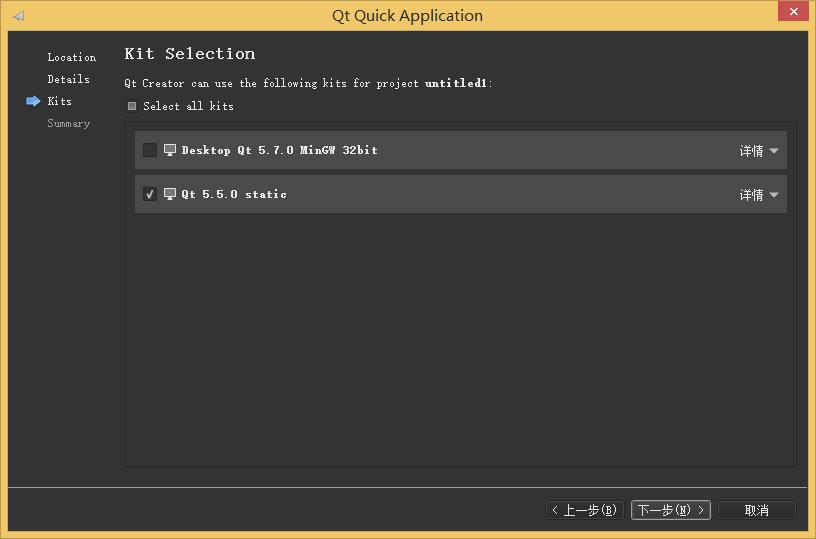Go to the Details wizard step
This screenshot has height=539, width=816.
[68, 79]
